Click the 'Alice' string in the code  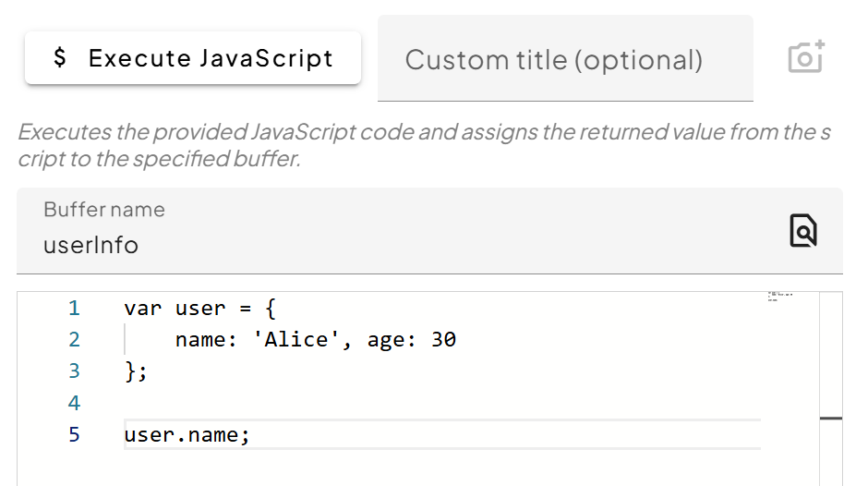[296, 339]
